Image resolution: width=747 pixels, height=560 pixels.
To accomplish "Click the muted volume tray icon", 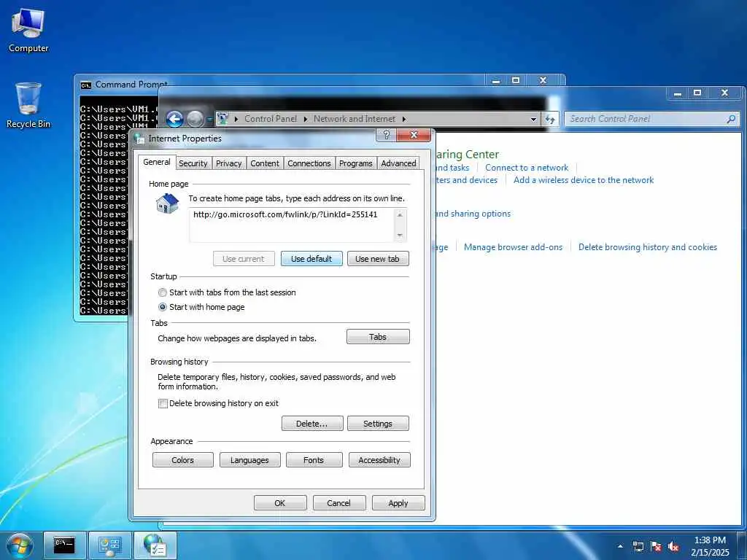I will coord(673,547).
